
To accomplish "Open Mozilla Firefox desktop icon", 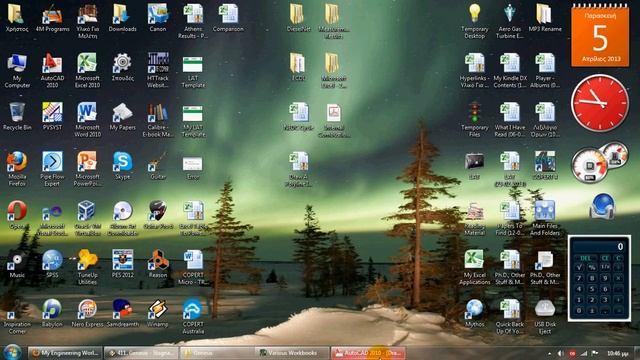I will (17, 169).
